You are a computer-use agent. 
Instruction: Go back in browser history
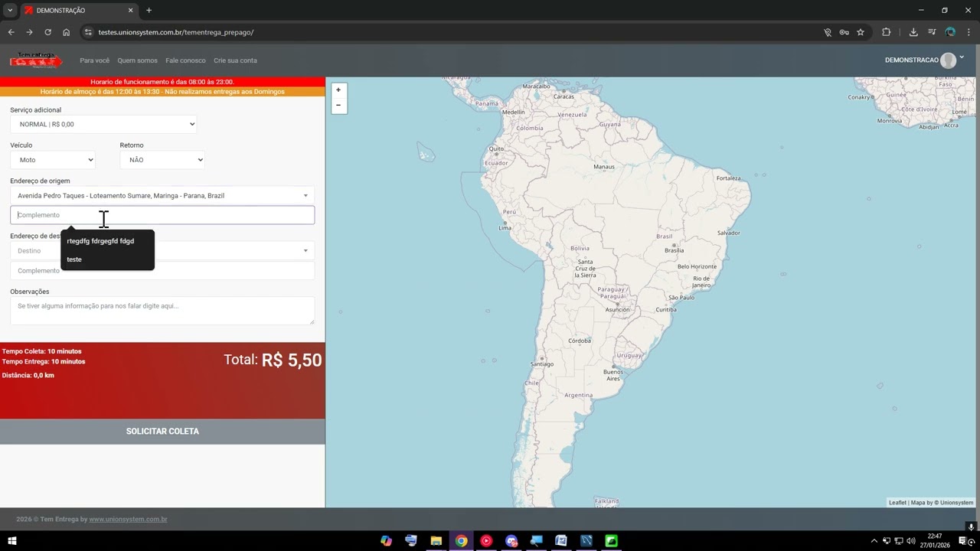pos(11,32)
